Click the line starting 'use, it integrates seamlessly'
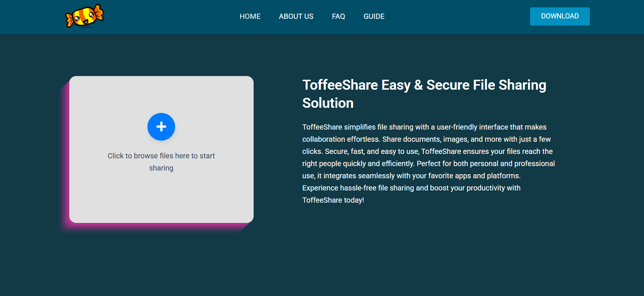644x296 pixels. pyautogui.click(x=411, y=176)
